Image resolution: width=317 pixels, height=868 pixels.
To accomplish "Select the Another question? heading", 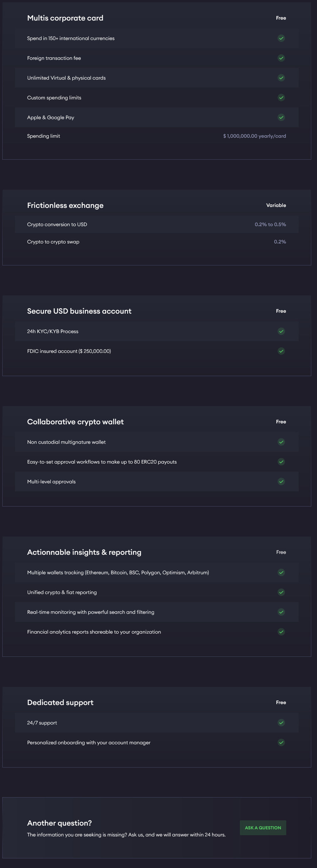I will (x=59, y=823).
